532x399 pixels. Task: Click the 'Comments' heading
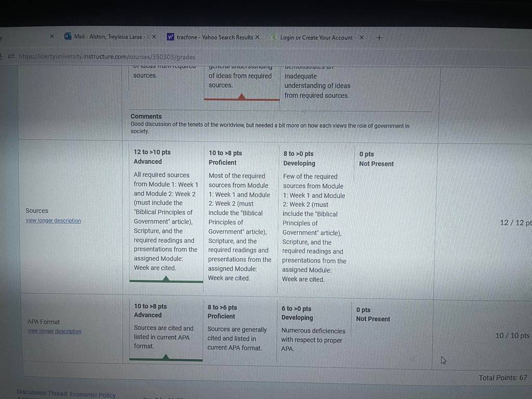tap(146, 116)
